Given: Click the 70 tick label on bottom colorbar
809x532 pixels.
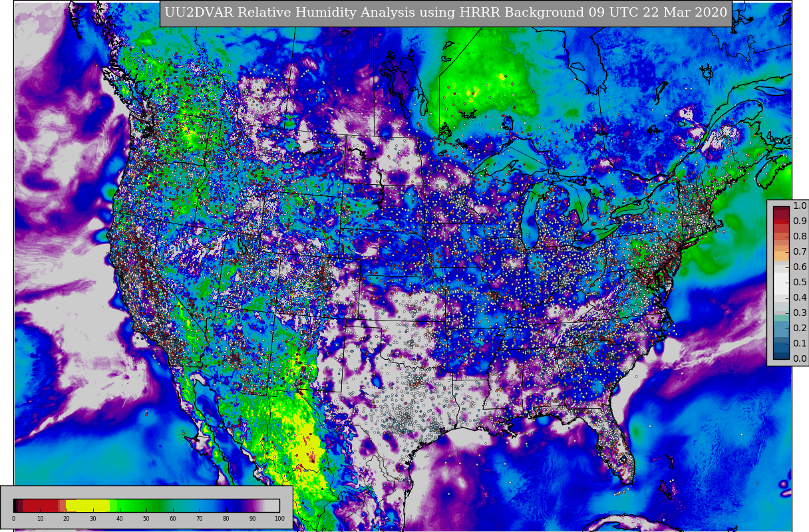Looking at the screenshot, I should coord(200,519).
